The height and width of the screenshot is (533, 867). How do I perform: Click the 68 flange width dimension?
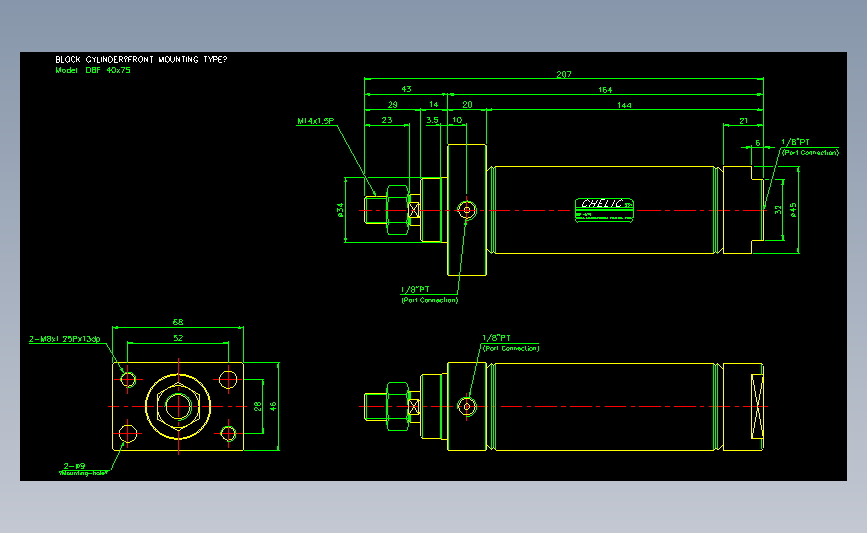pyautogui.click(x=178, y=322)
